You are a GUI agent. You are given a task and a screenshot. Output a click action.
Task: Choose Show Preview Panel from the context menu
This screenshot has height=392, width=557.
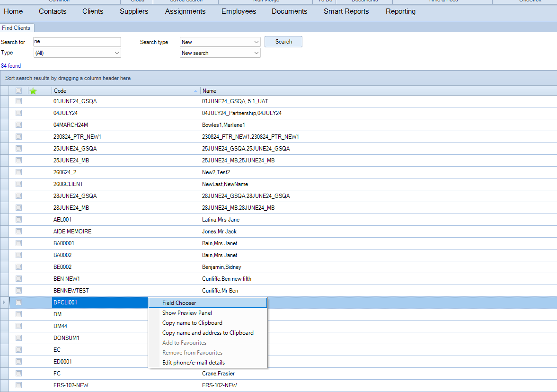[207, 313]
